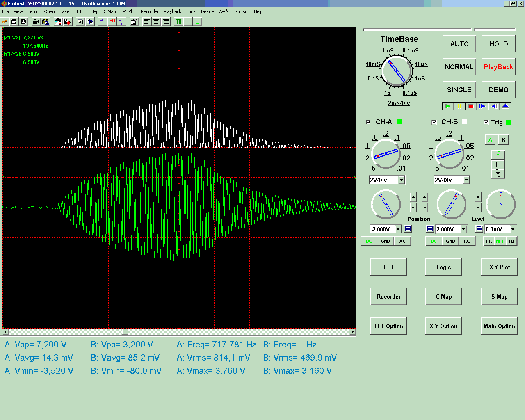This screenshot has height=420, width=525.
Task: Click the red 50 percent toolbar icon
Action: [x=112, y=22]
